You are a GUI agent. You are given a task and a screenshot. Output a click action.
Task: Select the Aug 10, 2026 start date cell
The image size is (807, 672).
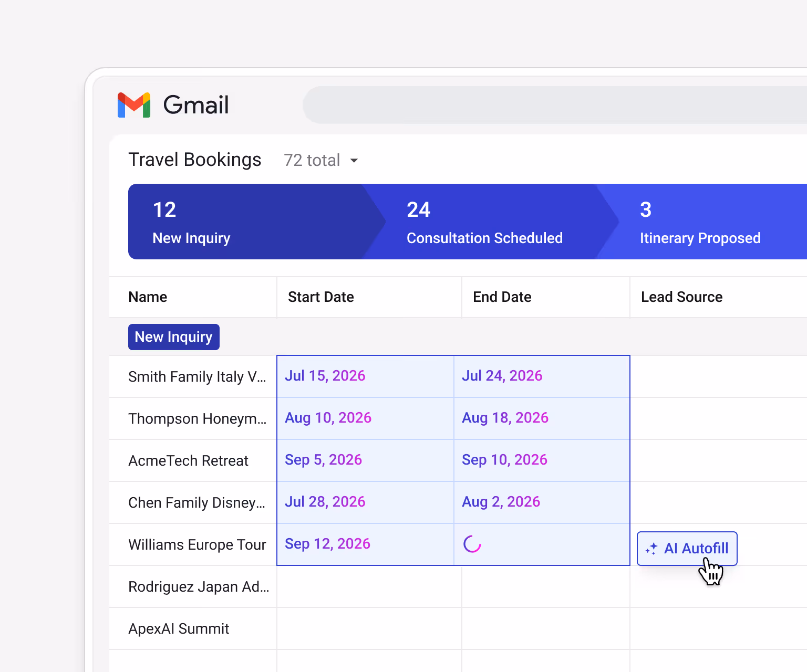tap(365, 418)
